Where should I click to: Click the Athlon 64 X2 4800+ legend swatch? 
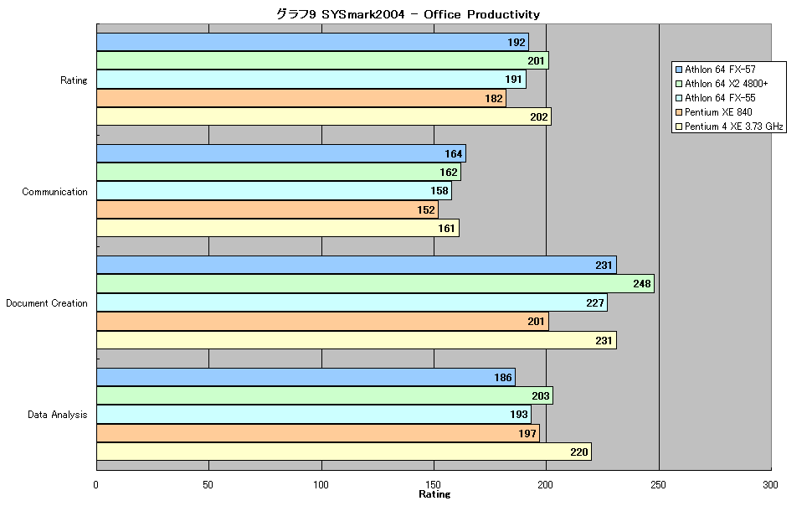tap(678, 84)
